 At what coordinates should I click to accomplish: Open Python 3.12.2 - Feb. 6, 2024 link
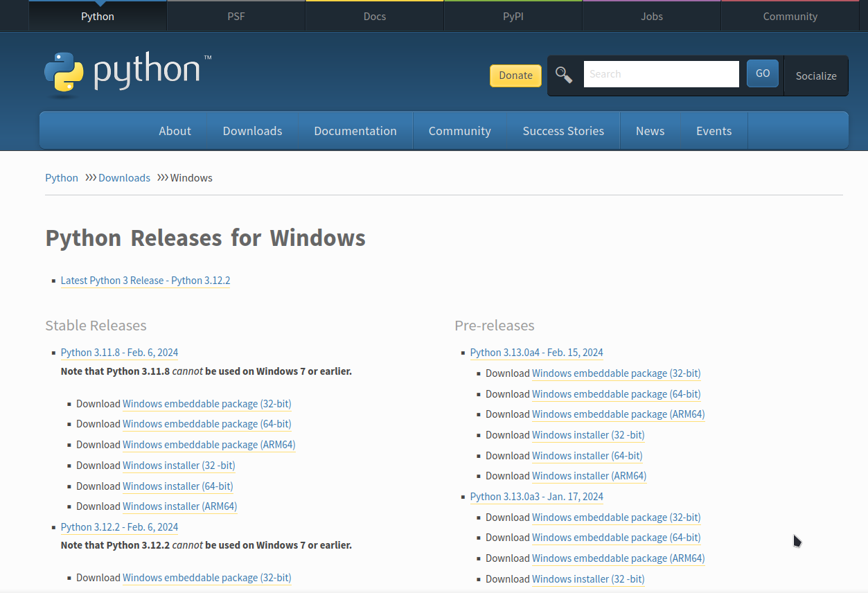click(119, 527)
